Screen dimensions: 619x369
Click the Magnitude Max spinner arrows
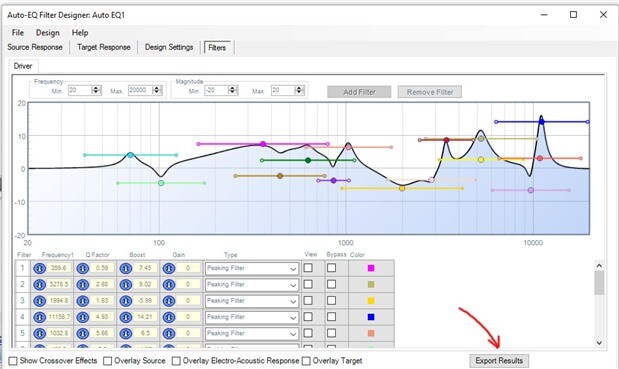[x=299, y=90]
